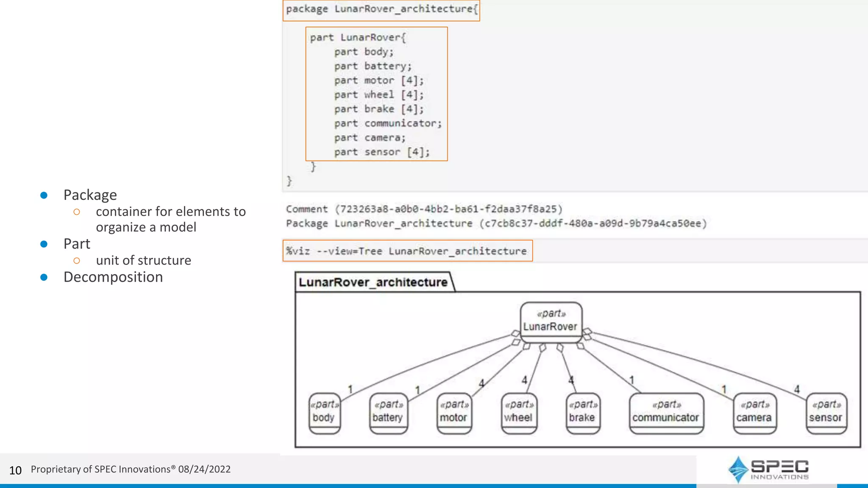Select the body part node
868x488 pixels.
tap(324, 413)
